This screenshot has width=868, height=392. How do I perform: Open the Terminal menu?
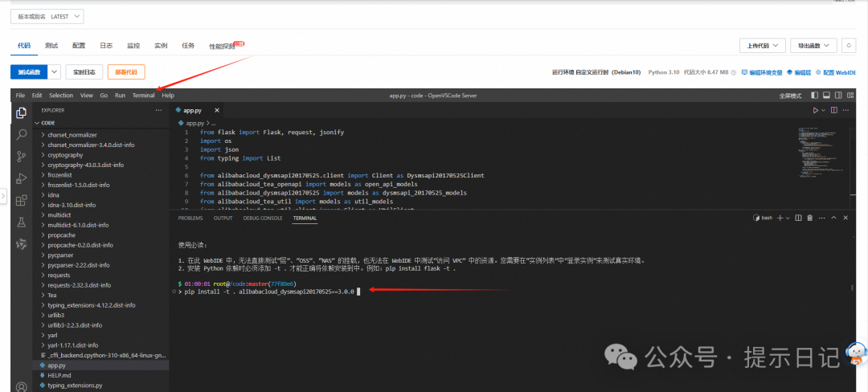[143, 96]
